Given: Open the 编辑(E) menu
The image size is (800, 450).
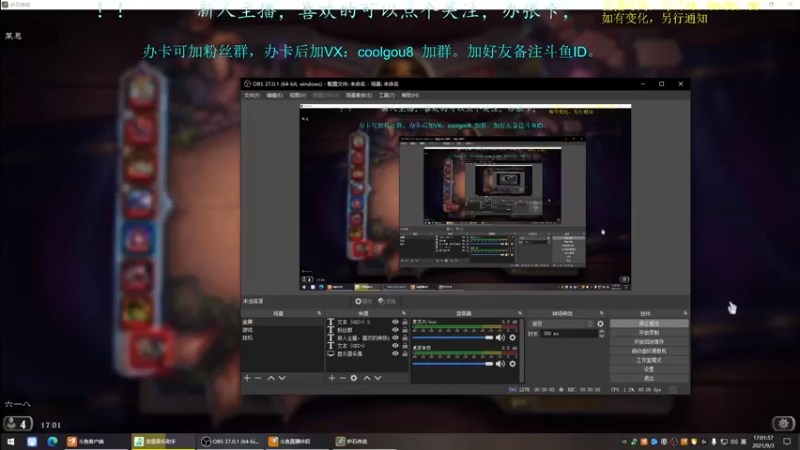Looking at the screenshot, I should point(274,95).
